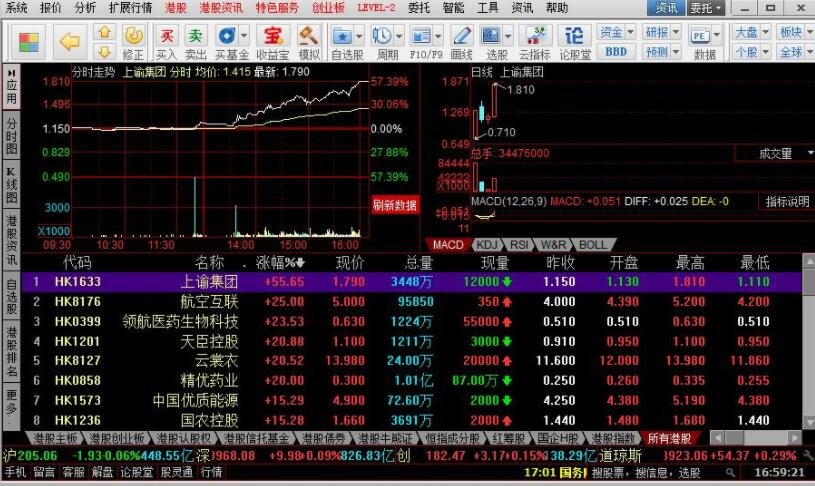Screen dimensions: 815x486
Task: Select the HK8176 航空互联 row
Action: pos(411,301)
